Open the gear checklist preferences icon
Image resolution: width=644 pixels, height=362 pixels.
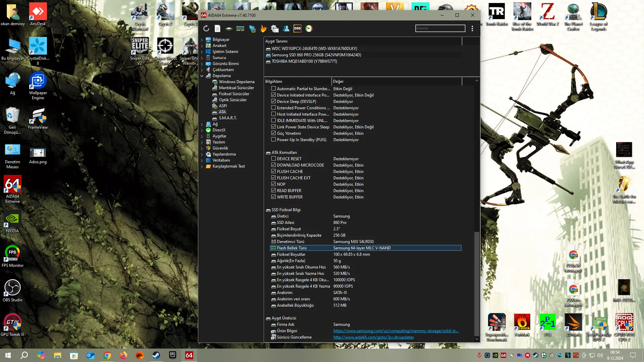pyautogui.click(x=275, y=28)
